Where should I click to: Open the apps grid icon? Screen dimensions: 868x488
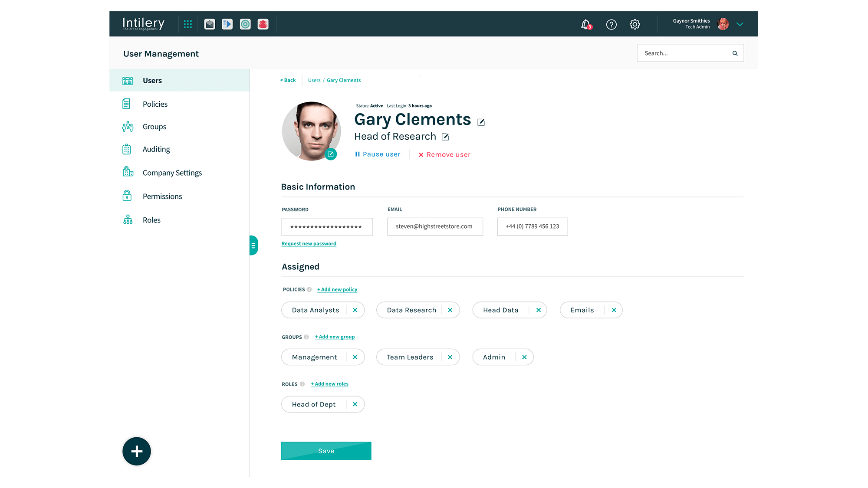coord(187,24)
